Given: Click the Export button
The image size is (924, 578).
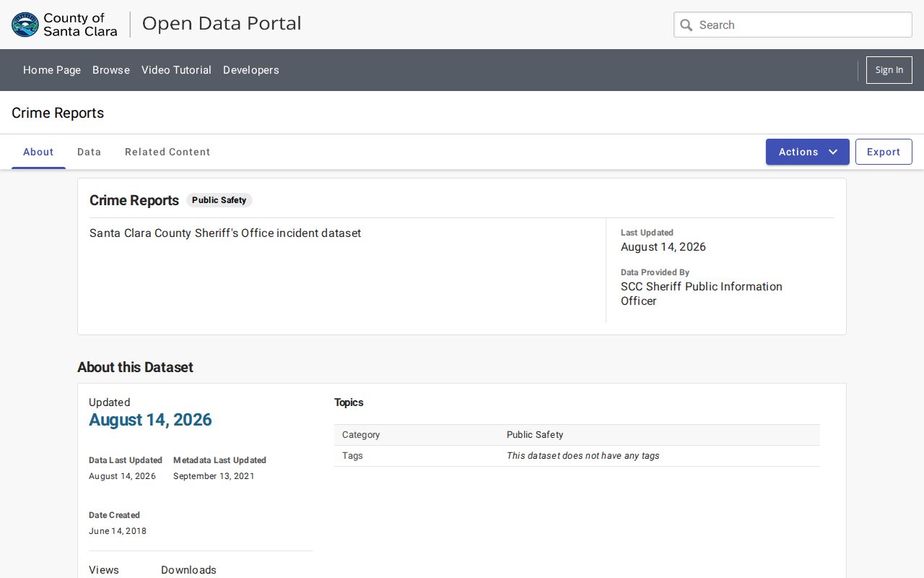Looking at the screenshot, I should point(884,152).
